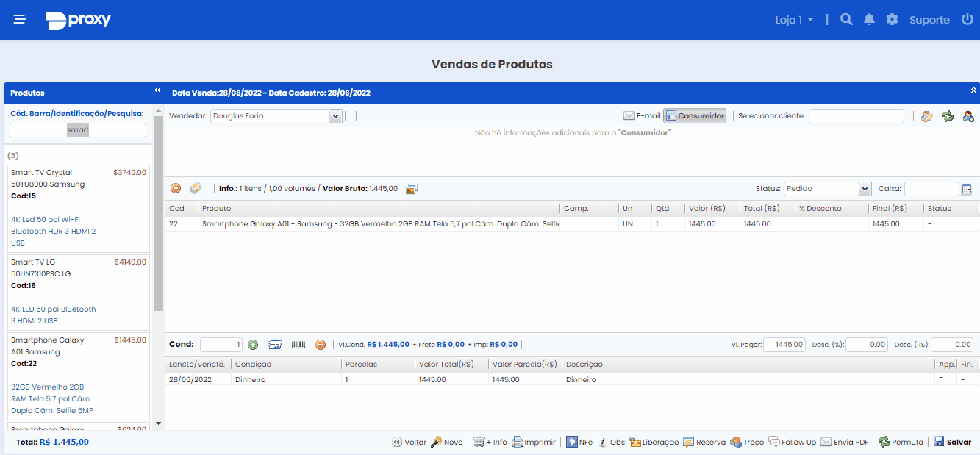Click product list scrollbar down arrow
980x455 pixels.
pyautogui.click(x=158, y=424)
